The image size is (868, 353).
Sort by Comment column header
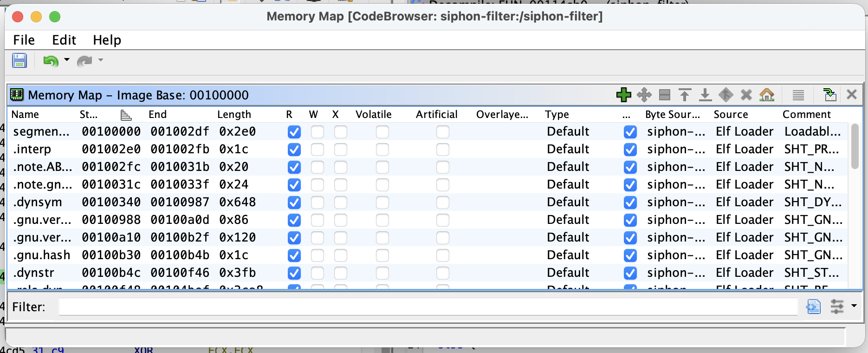pyautogui.click(x=807, y=115)
